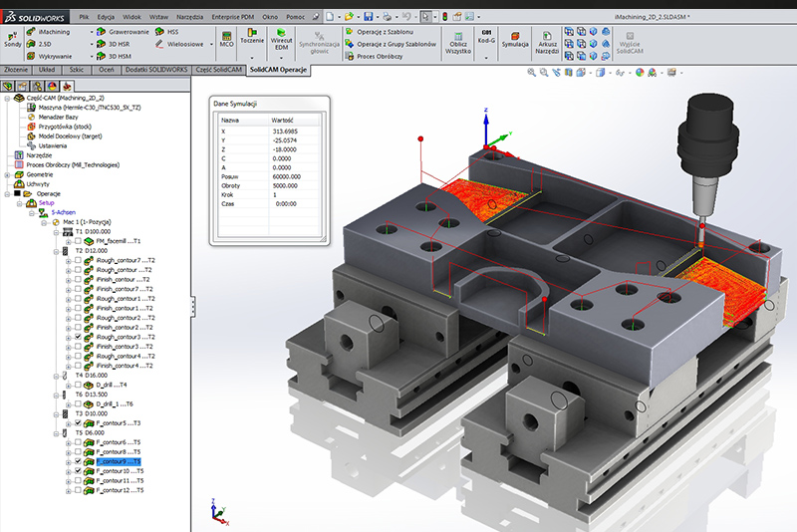Screen dimensions: 797x532
Task: Uncheck the F_contour9 ...T5 checkbox
Action: [x=79, y=461]
